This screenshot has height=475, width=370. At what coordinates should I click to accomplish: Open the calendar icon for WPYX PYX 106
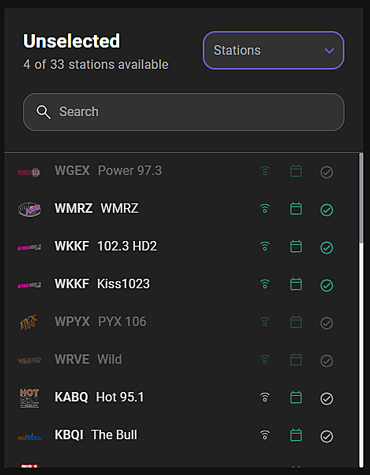296,322
